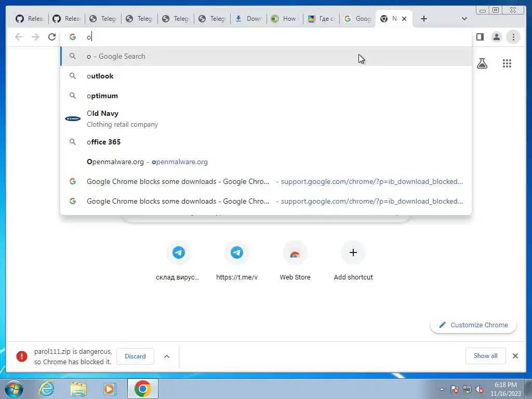This screenshot has height=399, width=532.
Task: Open last 'Google Chrome blocks some downloads' suggestion
Action: [x=266, y=201]
